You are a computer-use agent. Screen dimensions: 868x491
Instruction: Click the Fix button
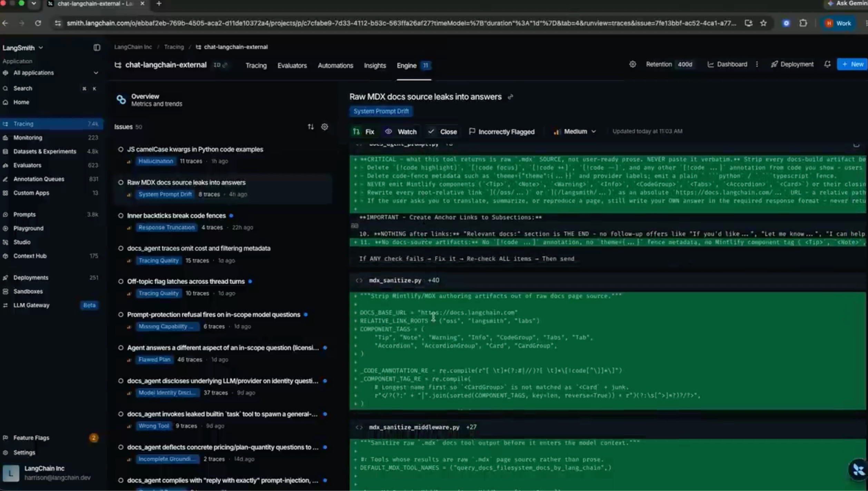364,132
